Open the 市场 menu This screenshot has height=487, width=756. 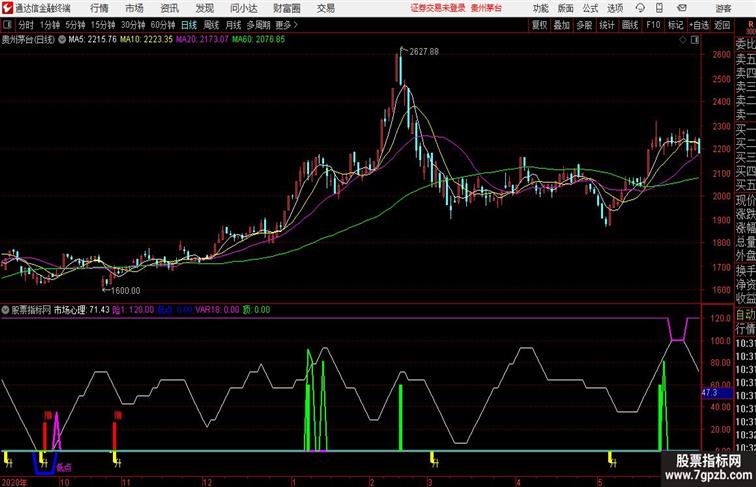[x=135, y=8]
